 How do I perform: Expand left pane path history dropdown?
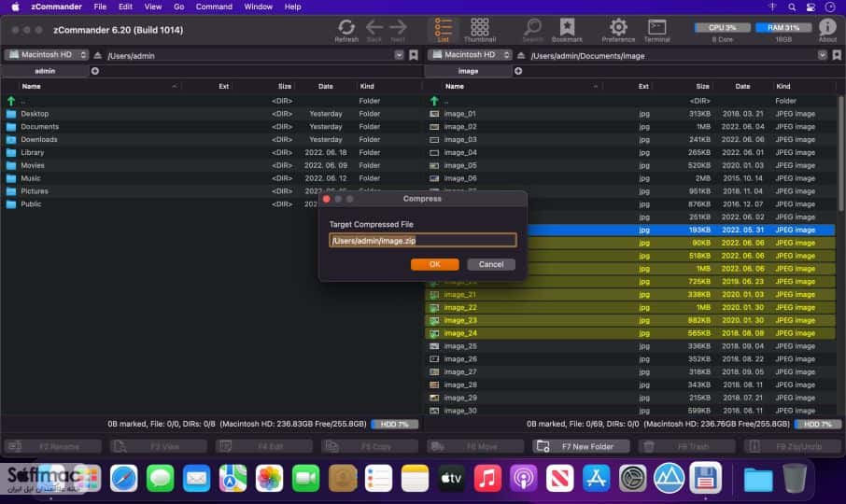(399, 55)
